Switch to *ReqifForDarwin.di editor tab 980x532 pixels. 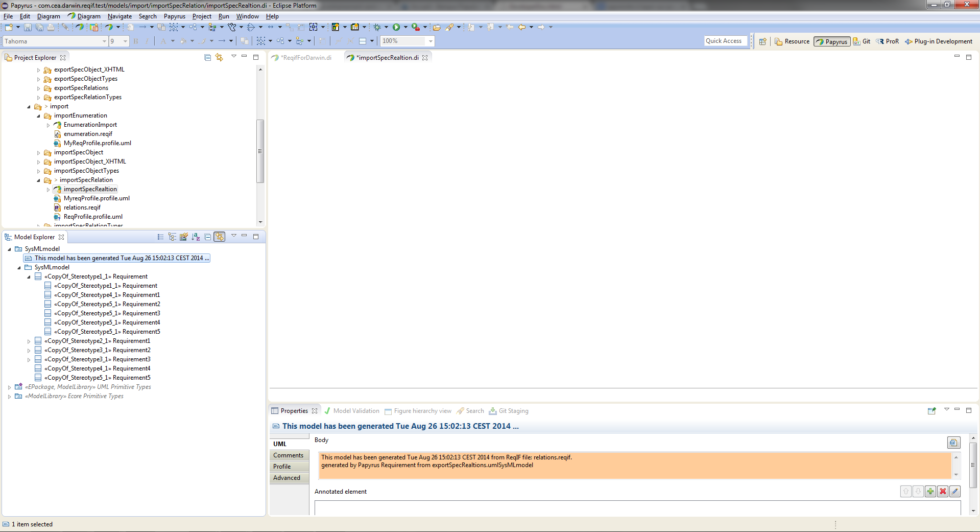coord(302,57)
